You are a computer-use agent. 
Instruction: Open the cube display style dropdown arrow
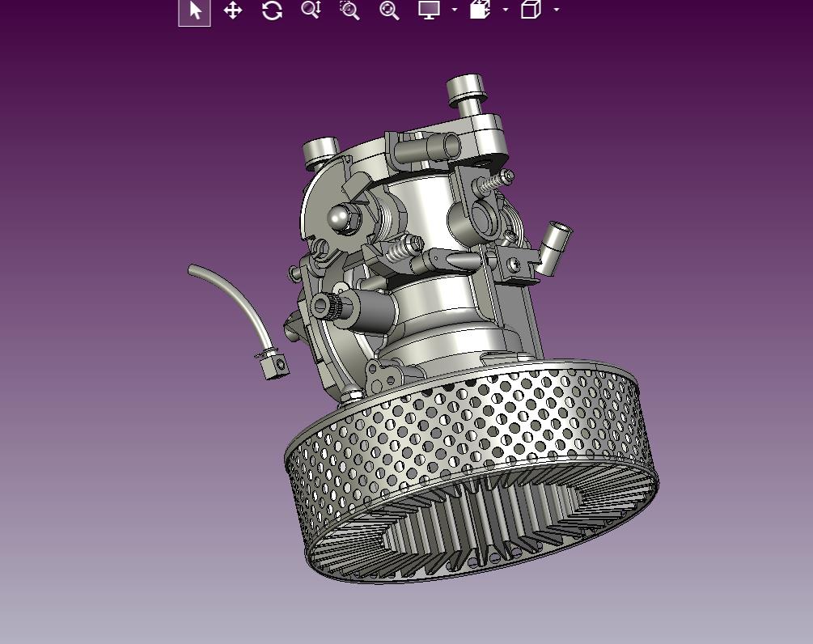557,10
